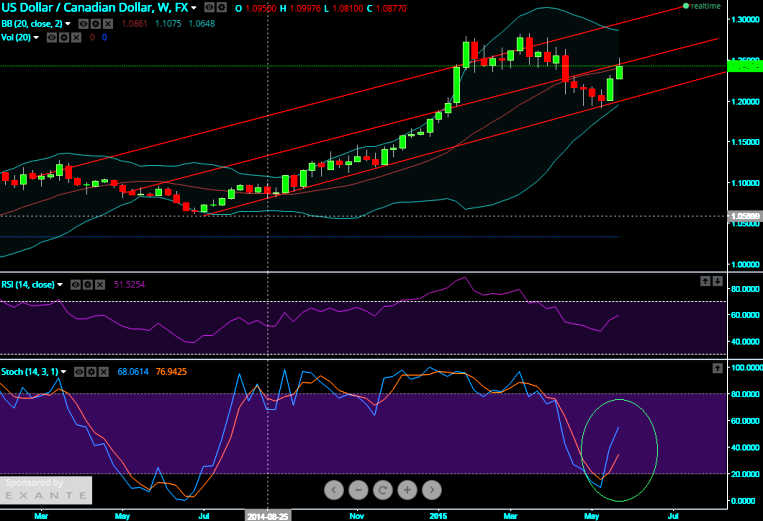Click the 2014-08-25 date marker on time axis

tap(268, 515)
